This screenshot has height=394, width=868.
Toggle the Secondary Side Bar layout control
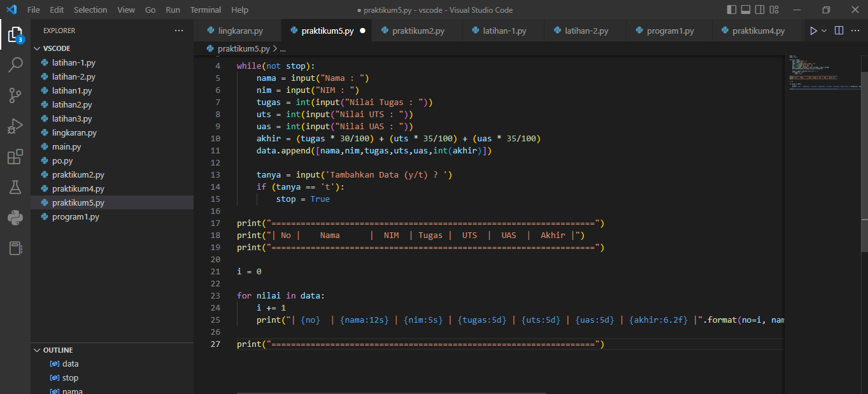(759, 10)
